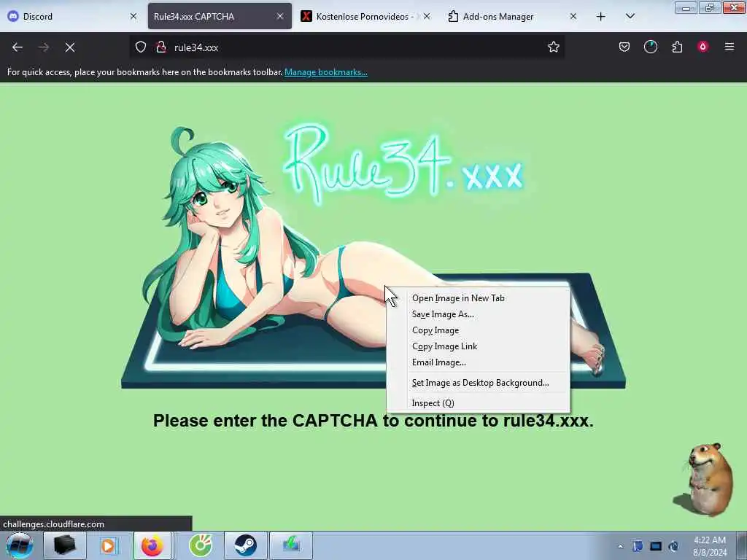Click the Firefox taskbar icon
The height and width of the screenshot is (560, 747).
[152, 545]
